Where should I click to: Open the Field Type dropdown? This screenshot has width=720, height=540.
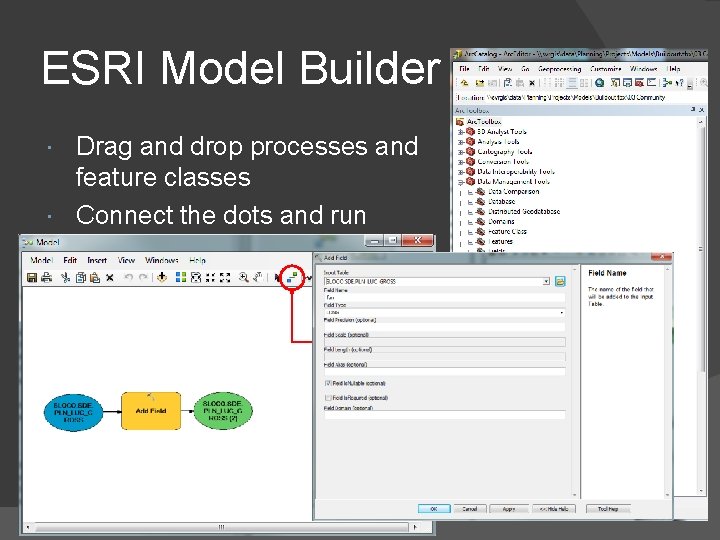coord(562,313)
